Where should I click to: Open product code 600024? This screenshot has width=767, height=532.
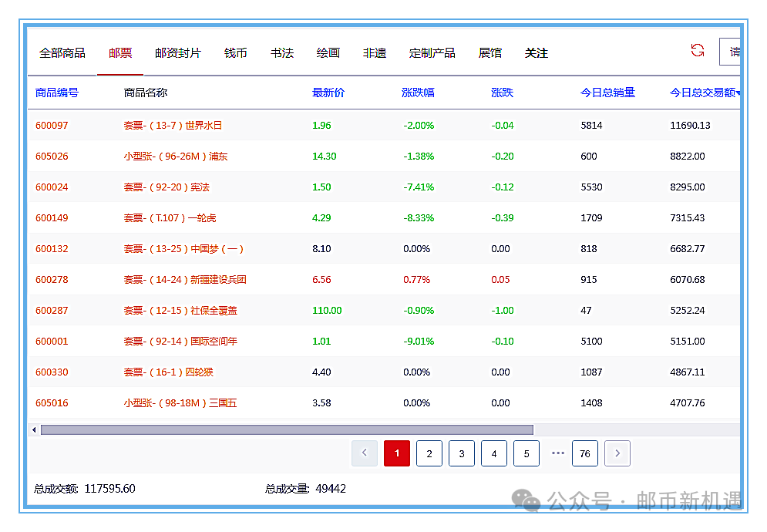52,187
